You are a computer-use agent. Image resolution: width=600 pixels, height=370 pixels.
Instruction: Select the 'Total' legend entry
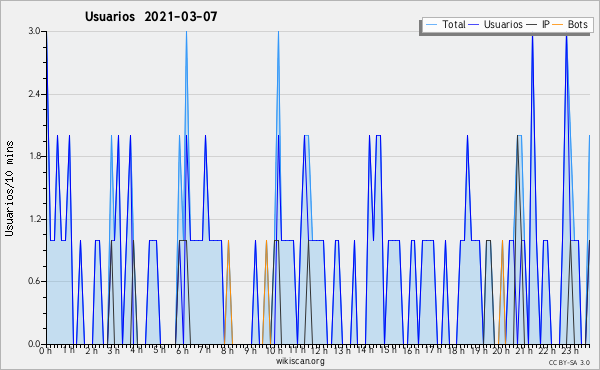pyautogui.click(x=445, y=24)
